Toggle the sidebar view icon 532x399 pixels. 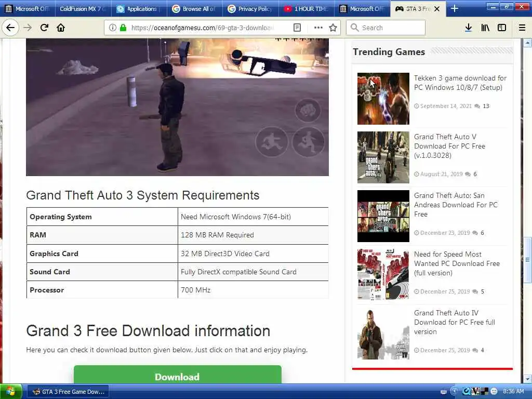[502, 28]
